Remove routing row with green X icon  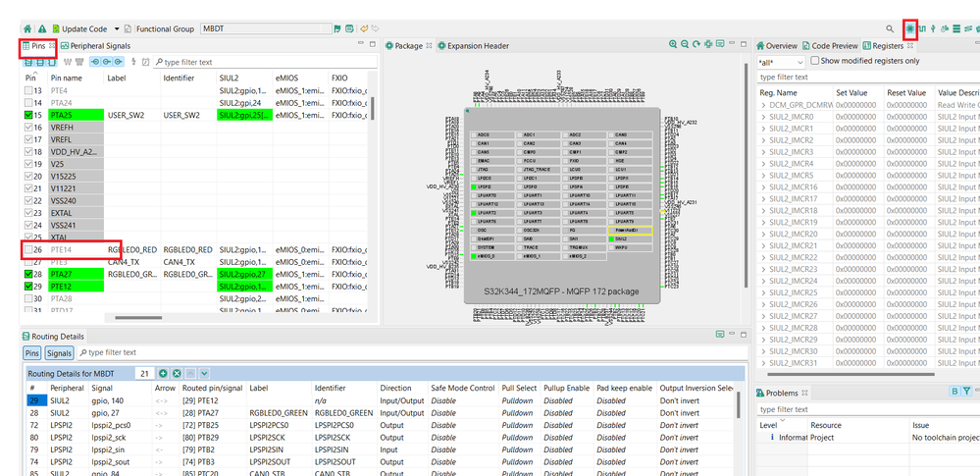tap(177, 373)
